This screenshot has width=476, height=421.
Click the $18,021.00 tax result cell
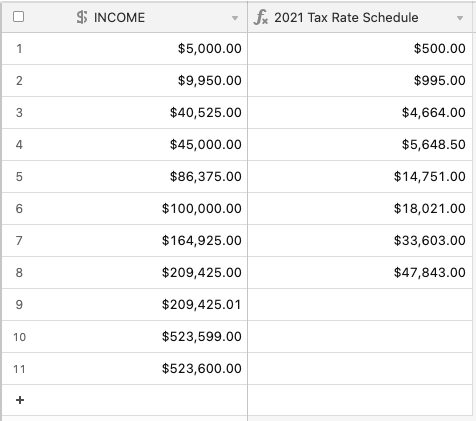(360, 209)
